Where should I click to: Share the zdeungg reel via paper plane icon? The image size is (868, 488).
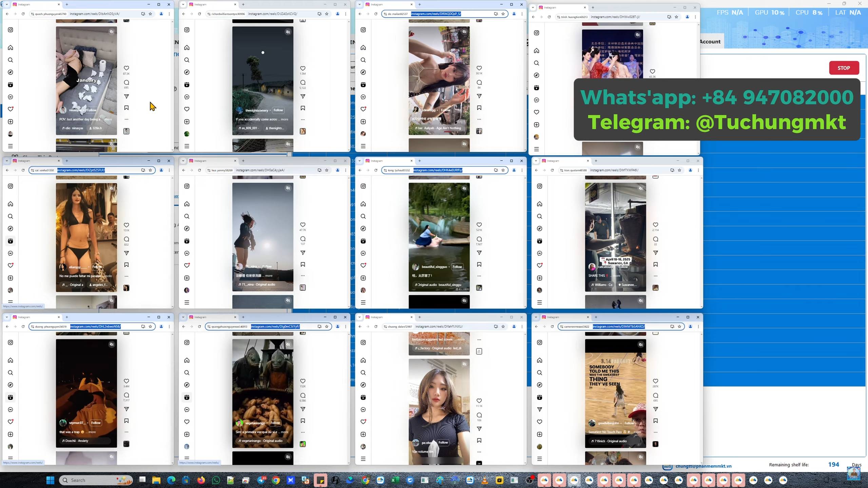point(479,96)
